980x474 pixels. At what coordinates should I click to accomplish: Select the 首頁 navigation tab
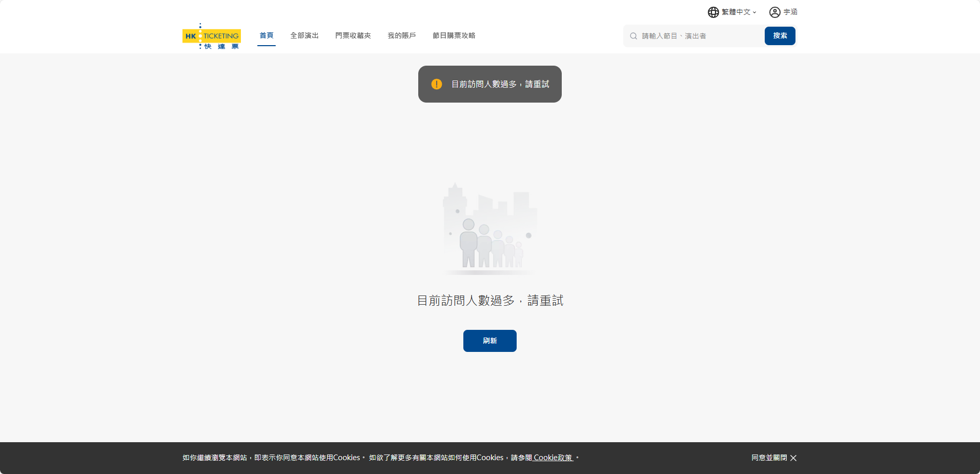(x=266, y=35)
